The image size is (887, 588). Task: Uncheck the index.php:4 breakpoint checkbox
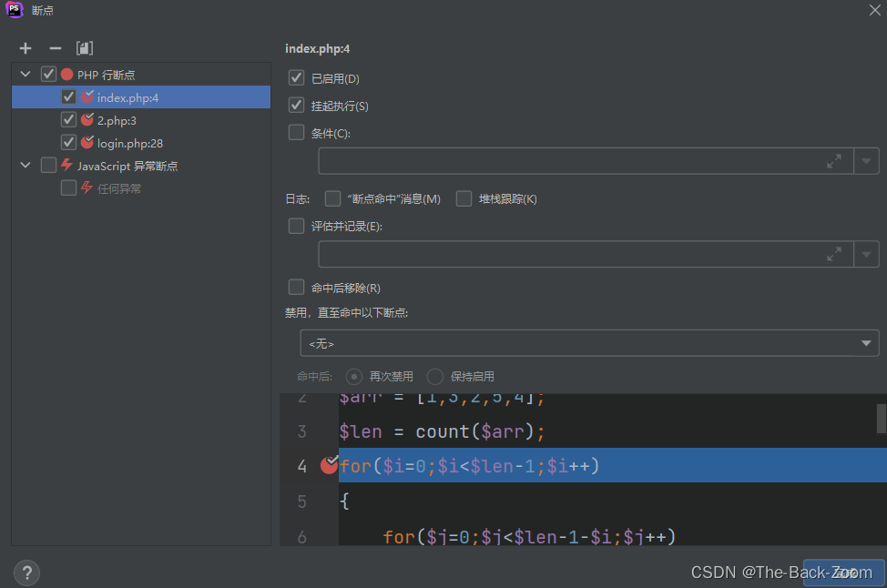tap(68, 96)
